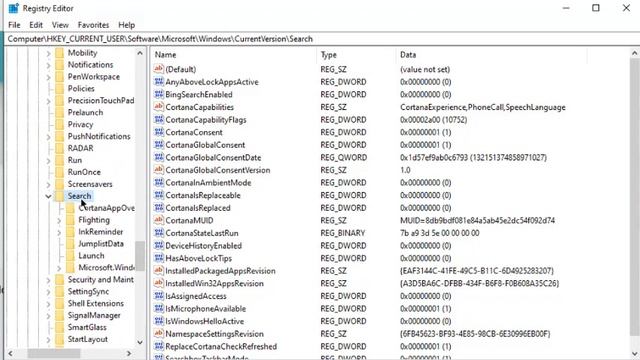This screenshot has width=640, height=360.
Task: Expand the Mobility key
Action: [48, 53]
